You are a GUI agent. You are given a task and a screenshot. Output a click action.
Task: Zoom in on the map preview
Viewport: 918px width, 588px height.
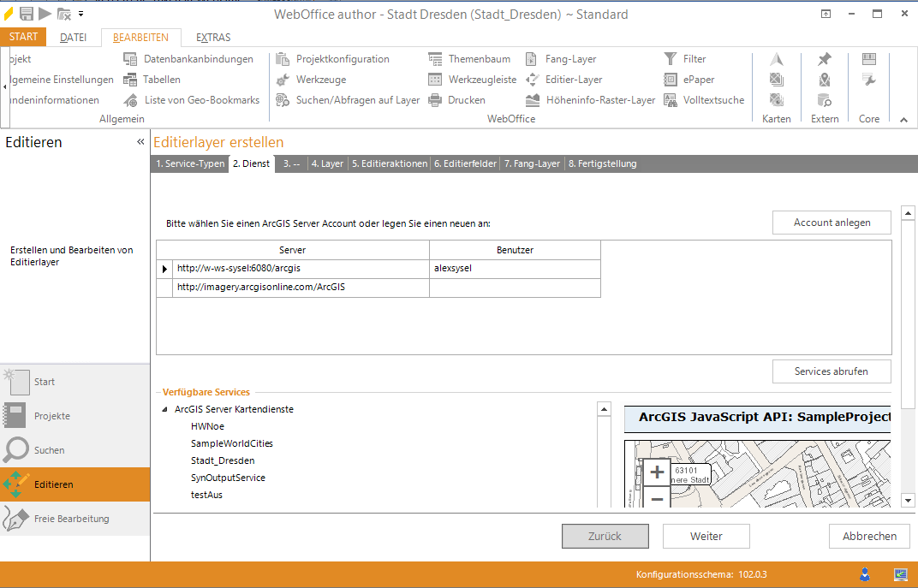pos(657,472)
